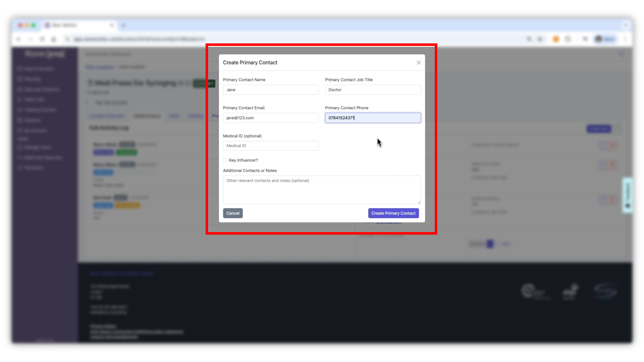Cancel the primary contact creation
644x362 pixels.
point(233,213)
